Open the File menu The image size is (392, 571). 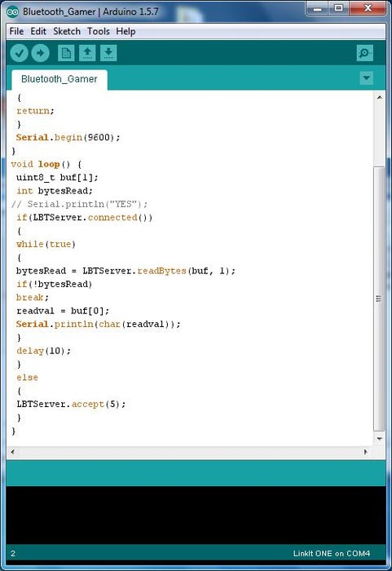pos(16,31)
